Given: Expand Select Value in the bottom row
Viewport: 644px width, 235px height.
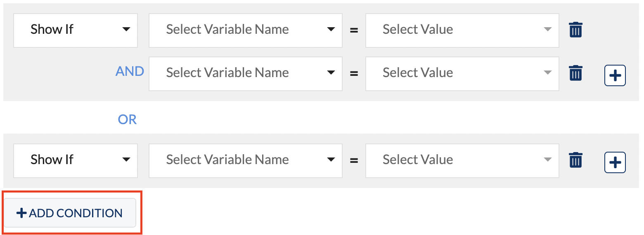Looking at the screenshot, I should [462, 160].
